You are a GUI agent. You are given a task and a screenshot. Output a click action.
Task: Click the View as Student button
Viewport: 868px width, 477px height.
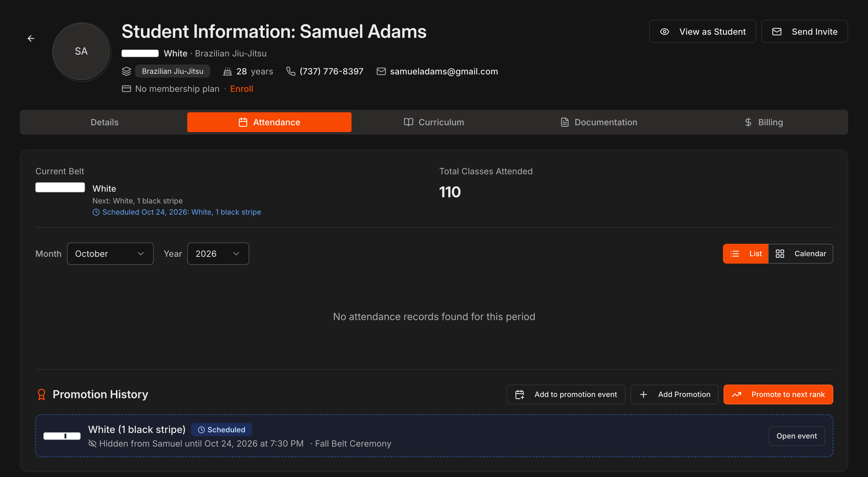(x=702, y=31)
